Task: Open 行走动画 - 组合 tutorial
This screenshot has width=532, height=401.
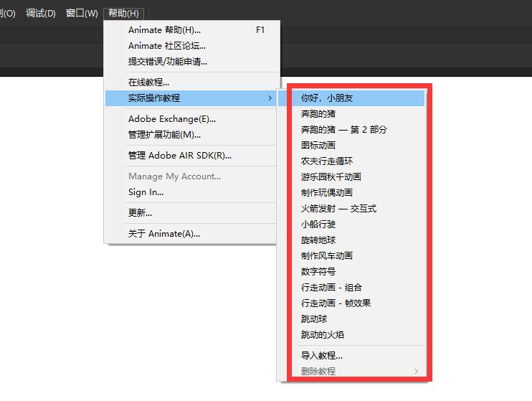Action: [351, 288]
